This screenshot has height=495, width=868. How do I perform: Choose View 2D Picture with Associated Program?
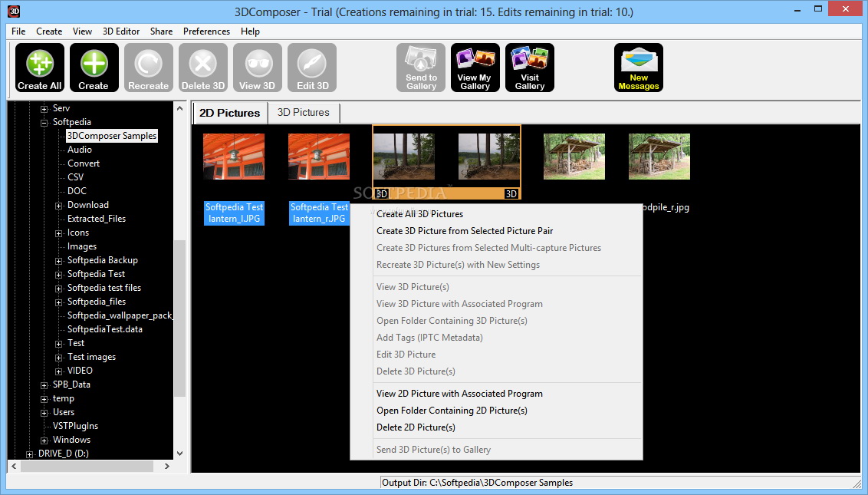459,394
